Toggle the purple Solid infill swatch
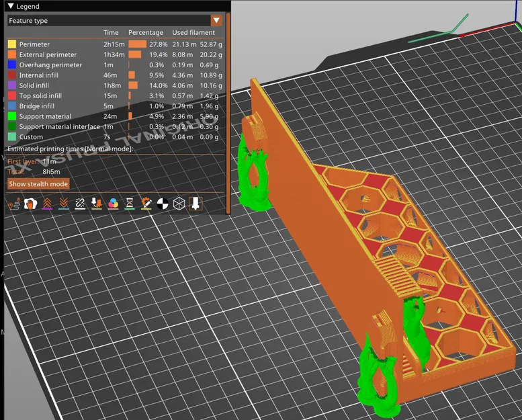This screenshot has width=522, height=420. coord(12,85)
